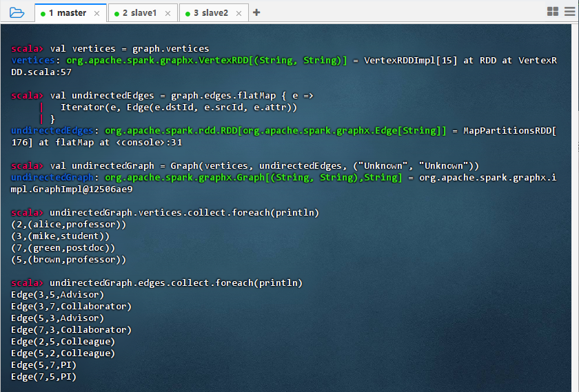Click the output '(7,(green,postdoc))'

[x=63, y=248]
